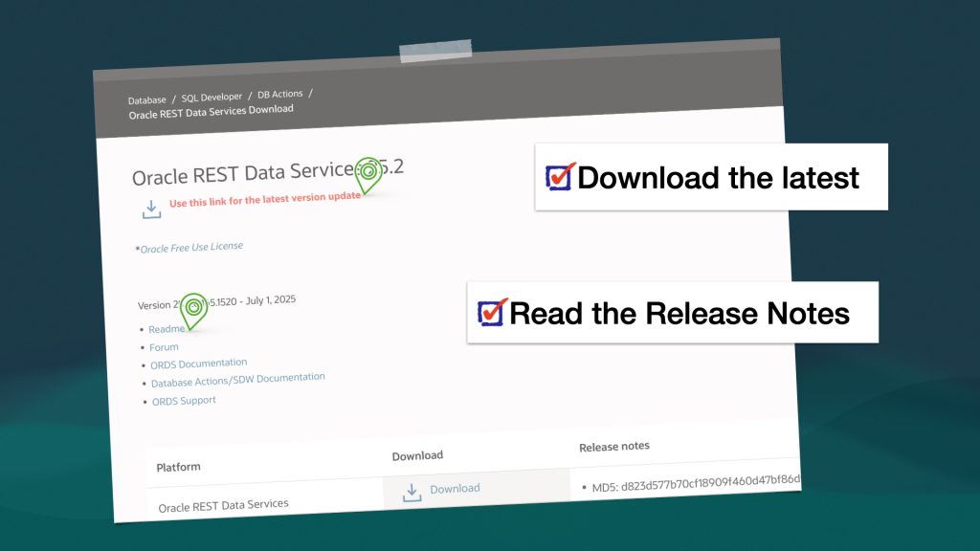Open the Database breadcrumb link
The width and height of the screenshot is (980, 551).
146,99
